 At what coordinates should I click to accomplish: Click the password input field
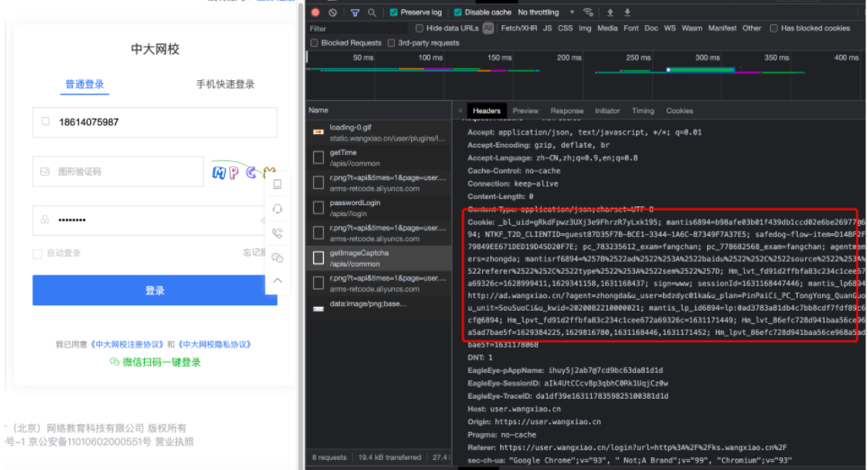[x=155, y=220]
